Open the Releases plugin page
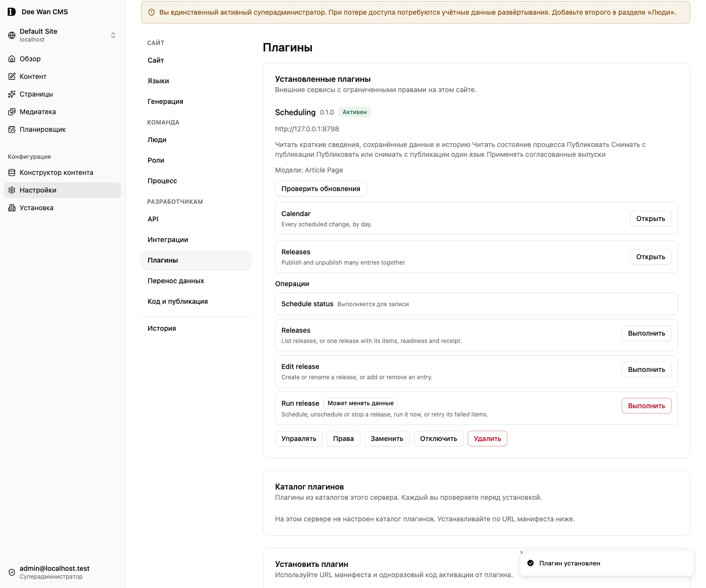Screen dimensions: 706x588 click(651, 257)
